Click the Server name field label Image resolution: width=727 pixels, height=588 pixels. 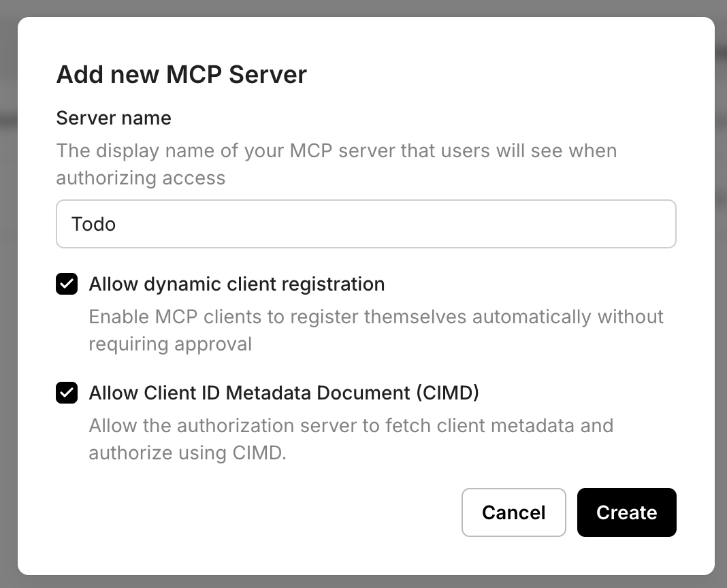pos(113,118)
